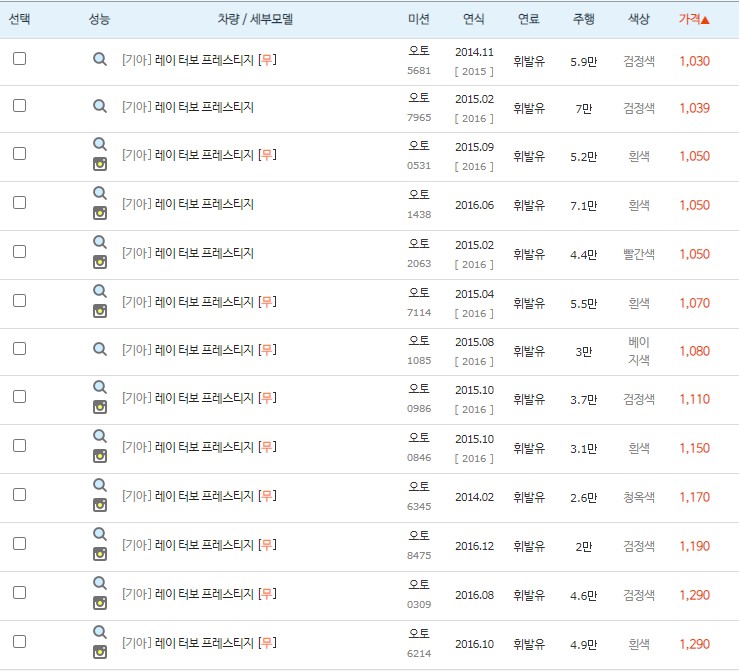Click mileage cell 7.1만
The image size is (739, 671).
583,205
